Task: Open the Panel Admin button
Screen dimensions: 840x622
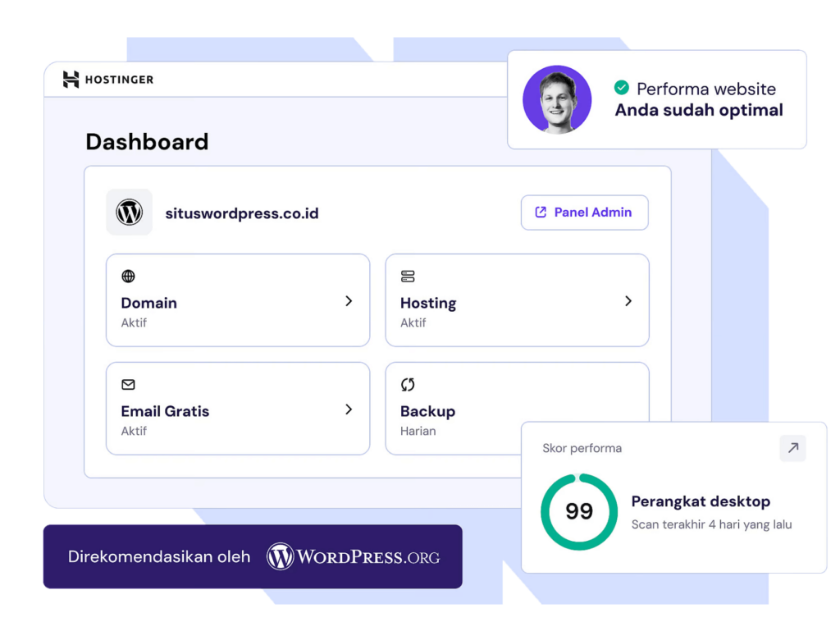Action: pos(584,212)
